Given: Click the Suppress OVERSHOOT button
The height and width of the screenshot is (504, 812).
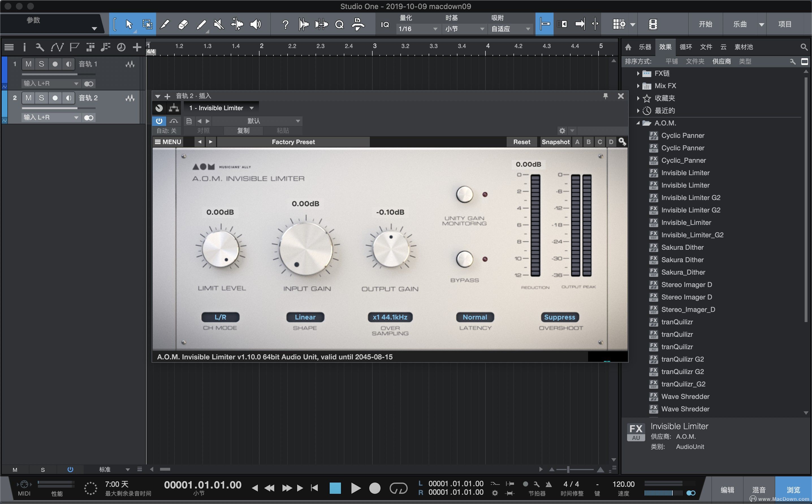Looking at the screenshot, I should point(560,317).
